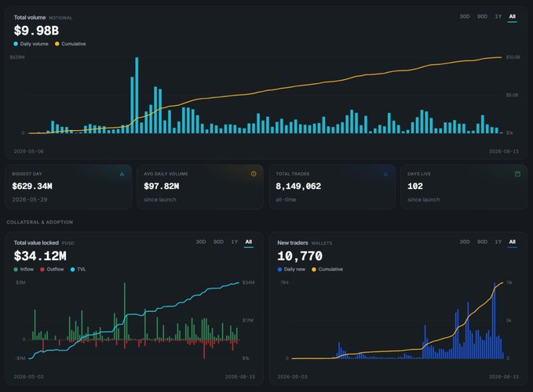Viewport: 533px width, 392px height.
Task: Click the $97.82M average daily volume value
Action: coord(162,186)
